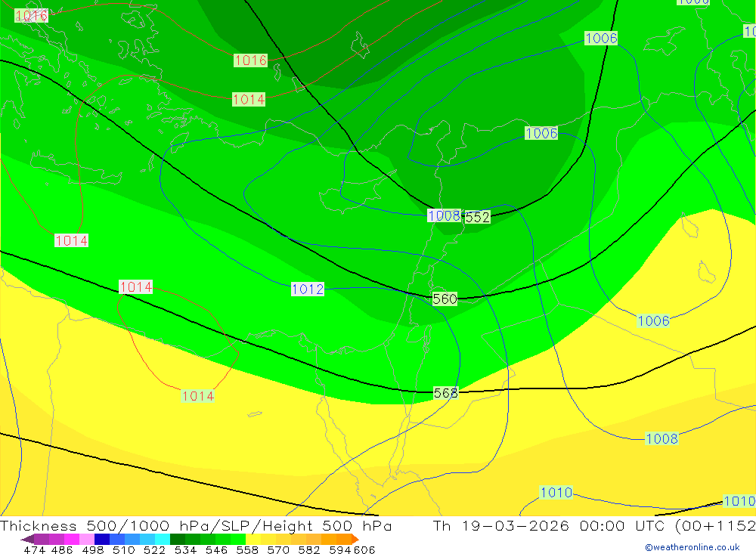Click the 1012 isobar label
Viewport: 756px width, 554px height.
pos(308,289)
